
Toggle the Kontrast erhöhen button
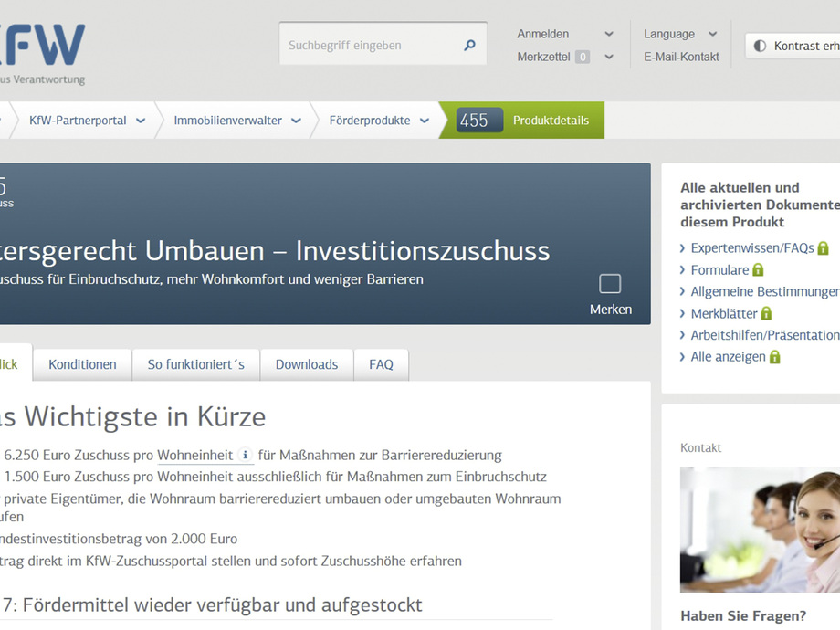pos(793,46)
